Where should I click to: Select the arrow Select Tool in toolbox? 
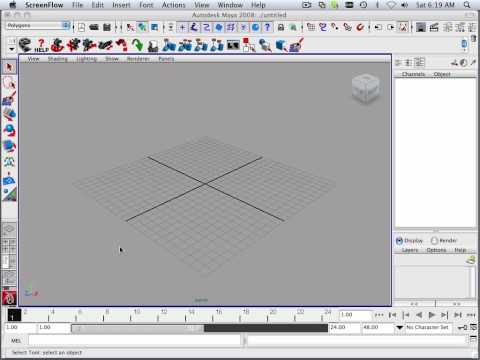point(9,68)
